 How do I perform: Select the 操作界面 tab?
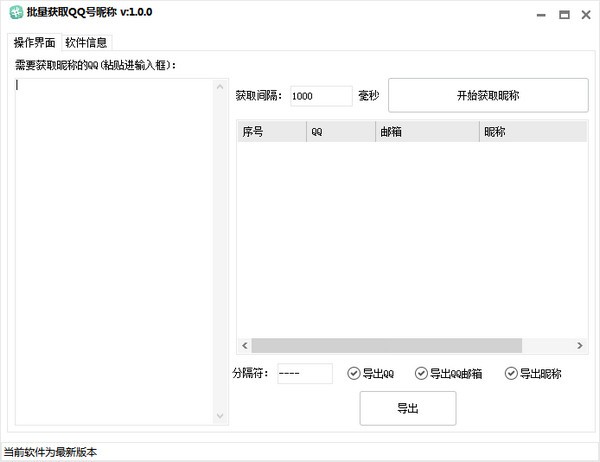34,42
